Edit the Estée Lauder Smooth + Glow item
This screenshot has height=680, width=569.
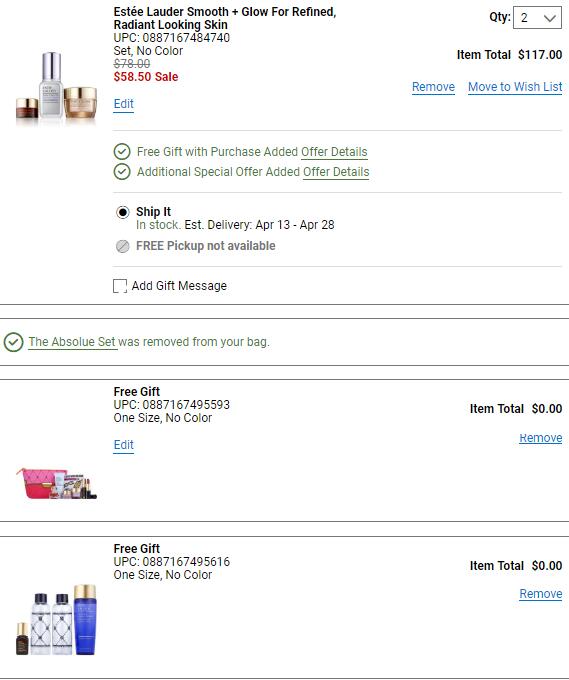[124, 104]
